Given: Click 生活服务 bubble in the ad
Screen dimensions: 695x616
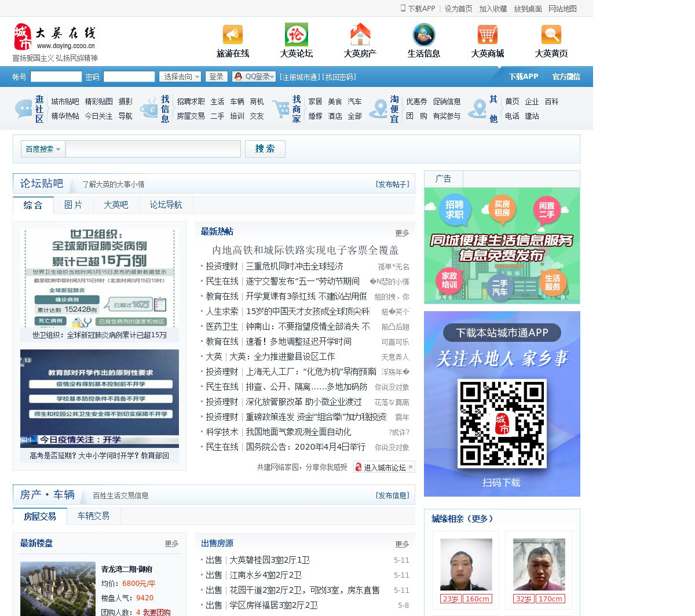Looking at the screenshot, I should pos(553,283).
